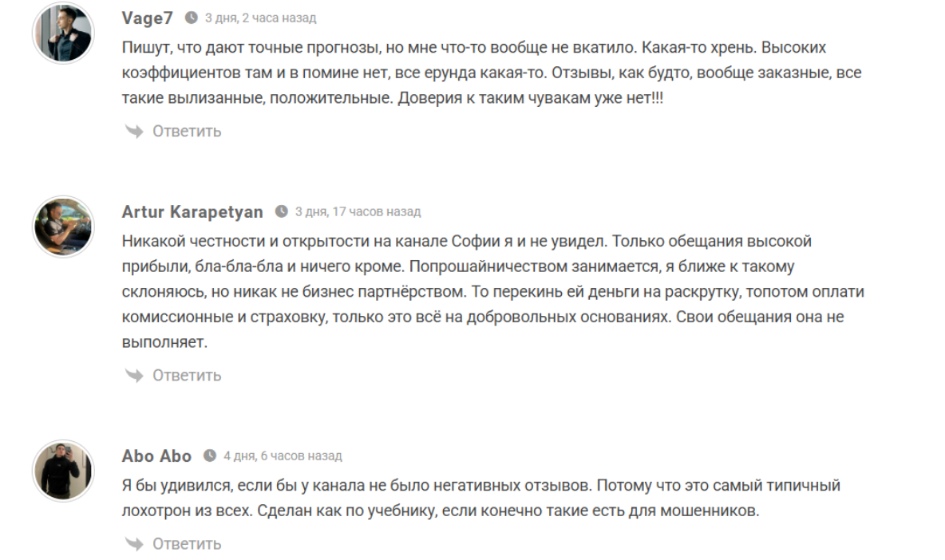Click the reply arrow icon under Abo Abo's comment
This screenshot has width=945, height=560.
coord(134,544)
